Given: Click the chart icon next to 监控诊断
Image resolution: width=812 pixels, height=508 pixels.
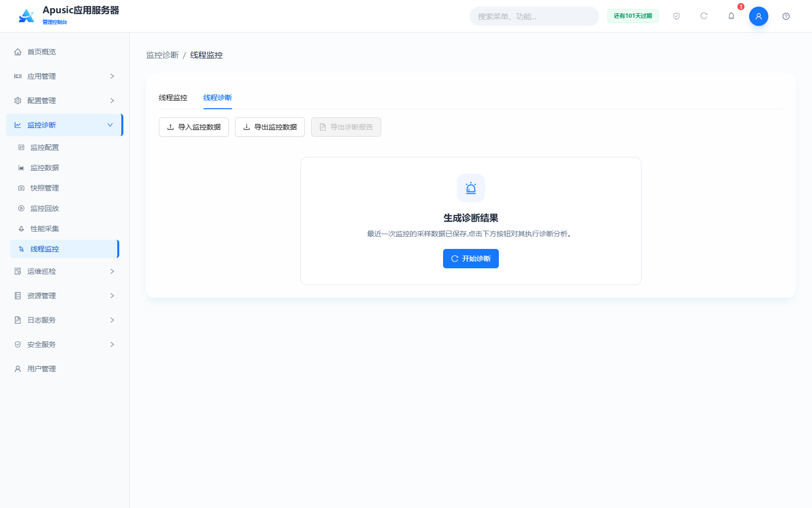Looking at the screenshot, I should coord(18,125).
